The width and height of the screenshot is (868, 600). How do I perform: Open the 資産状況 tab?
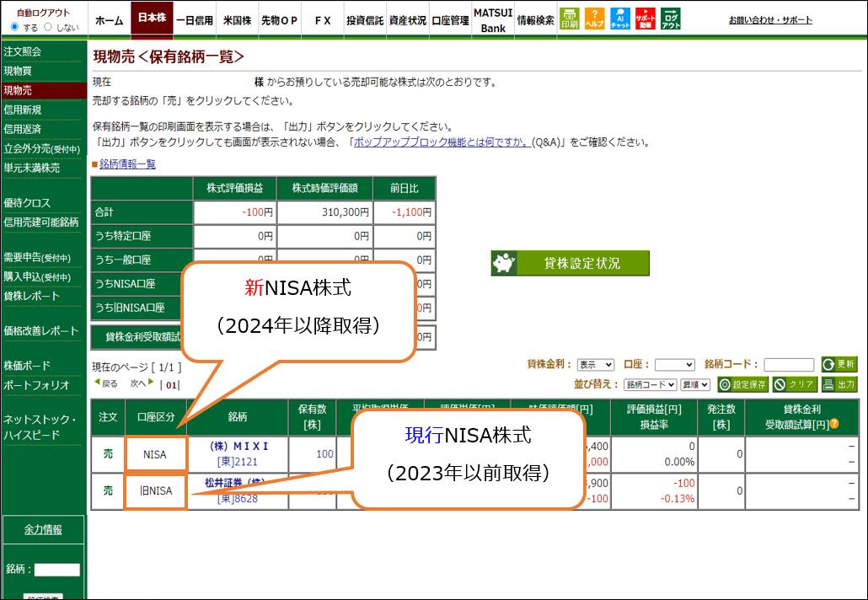point(407,20)
